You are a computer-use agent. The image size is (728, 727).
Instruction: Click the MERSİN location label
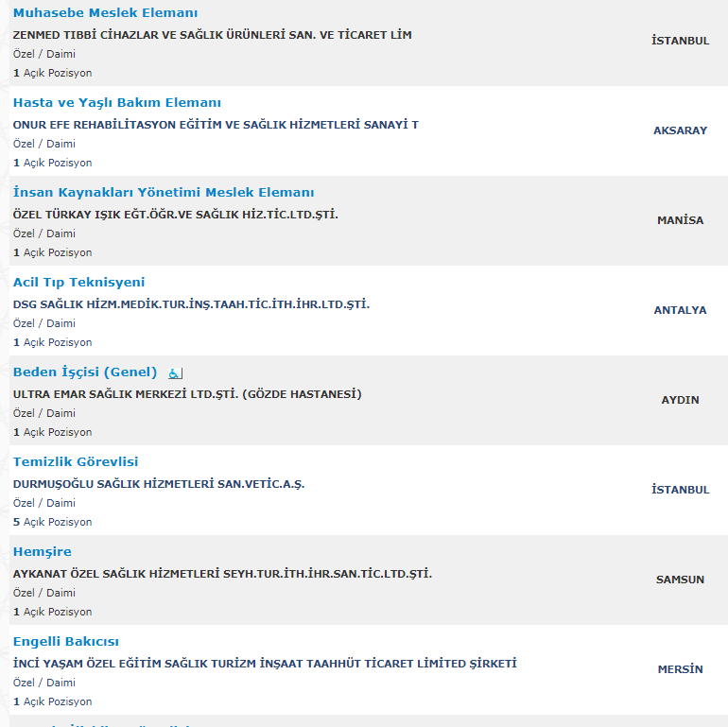(680, 669)
